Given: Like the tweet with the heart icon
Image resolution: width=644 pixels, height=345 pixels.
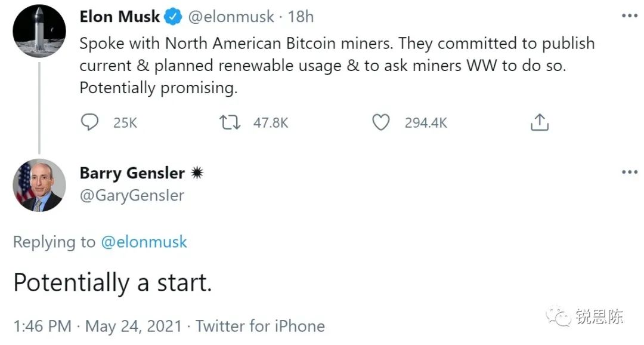Looking at the screenshot, I should tap(380, 122).
